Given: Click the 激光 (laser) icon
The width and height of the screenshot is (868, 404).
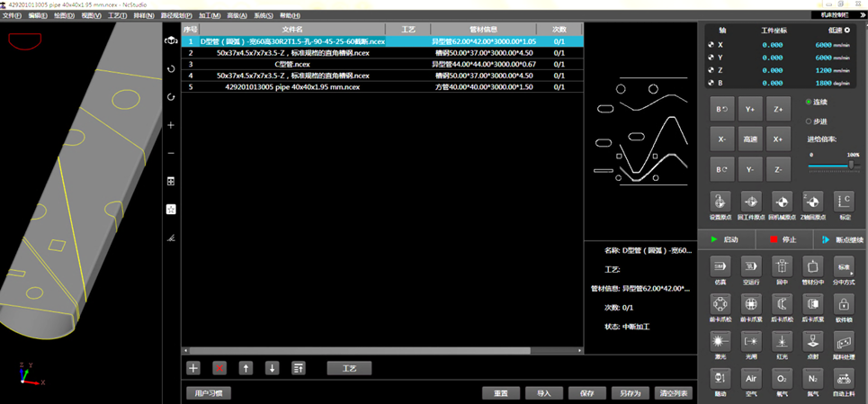Looking at the screenshot, I should click(720, 342).
